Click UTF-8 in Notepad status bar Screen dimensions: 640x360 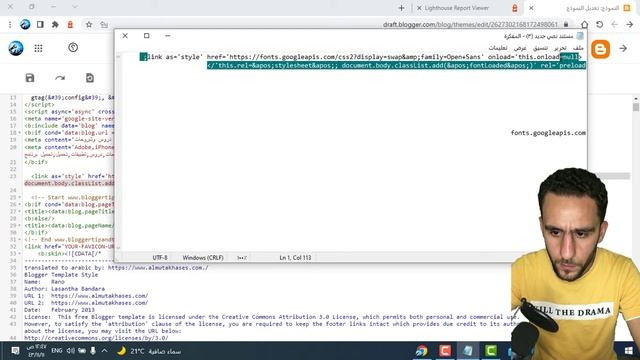(160, 258)
